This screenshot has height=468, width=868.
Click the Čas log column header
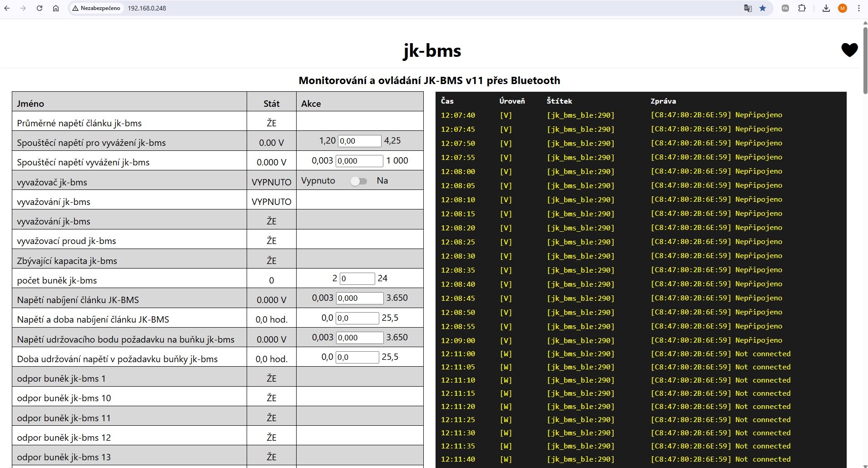(x=447, y=101)
